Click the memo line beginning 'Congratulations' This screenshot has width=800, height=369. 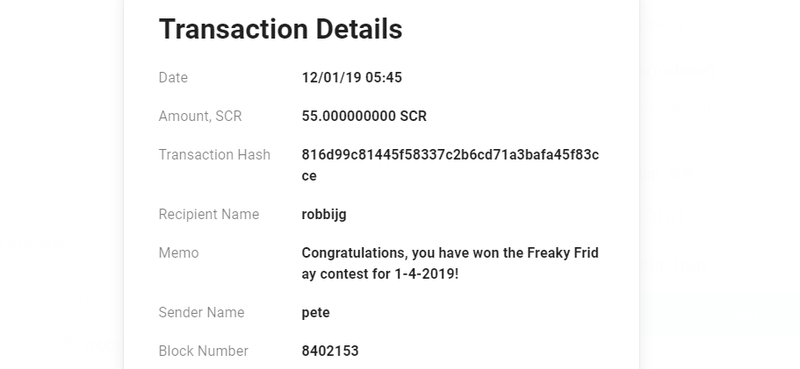450,253
